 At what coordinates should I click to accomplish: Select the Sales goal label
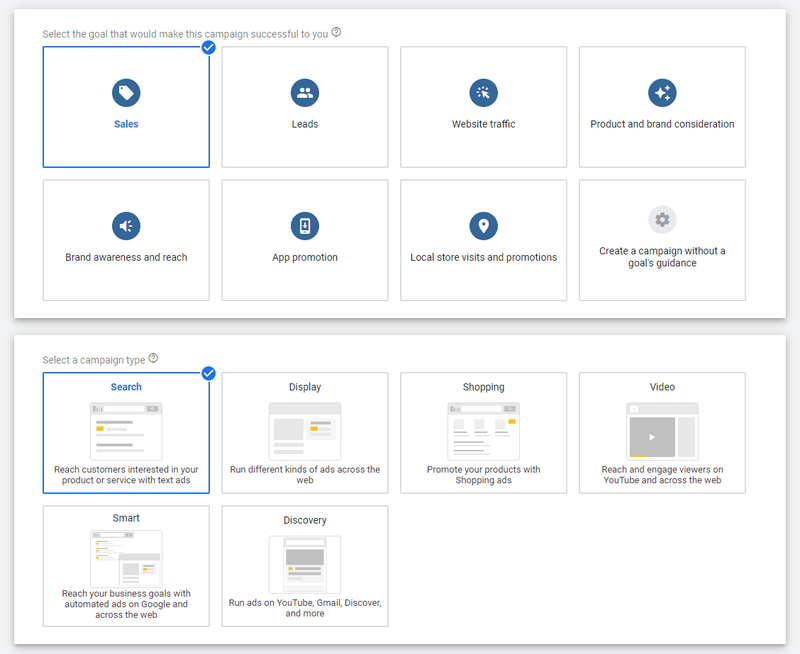click(x=126, y=124)
